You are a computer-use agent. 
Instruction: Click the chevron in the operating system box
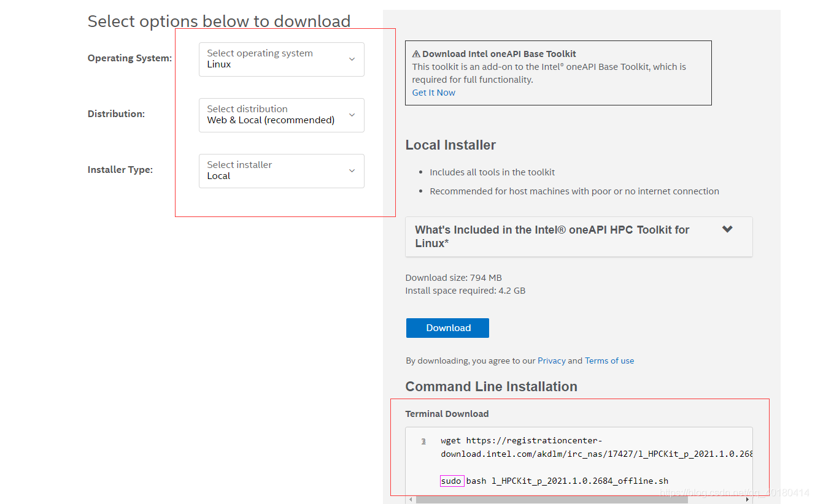[352, 59]
